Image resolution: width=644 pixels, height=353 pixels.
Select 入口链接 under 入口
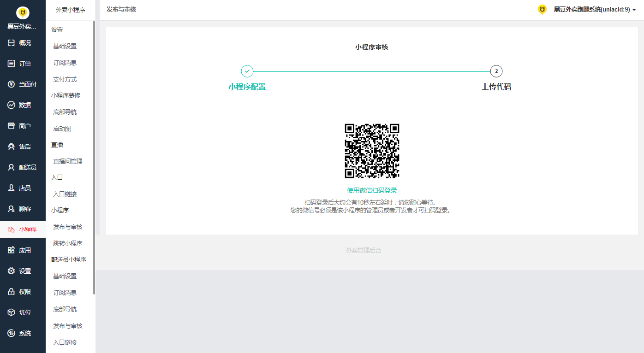65,194
